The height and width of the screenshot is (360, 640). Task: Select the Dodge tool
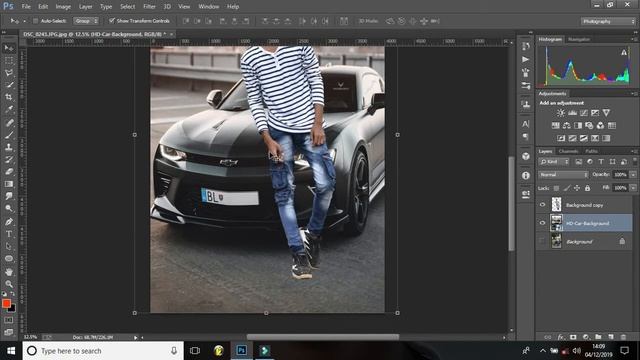pyautogui.click(x=9, y=208)
